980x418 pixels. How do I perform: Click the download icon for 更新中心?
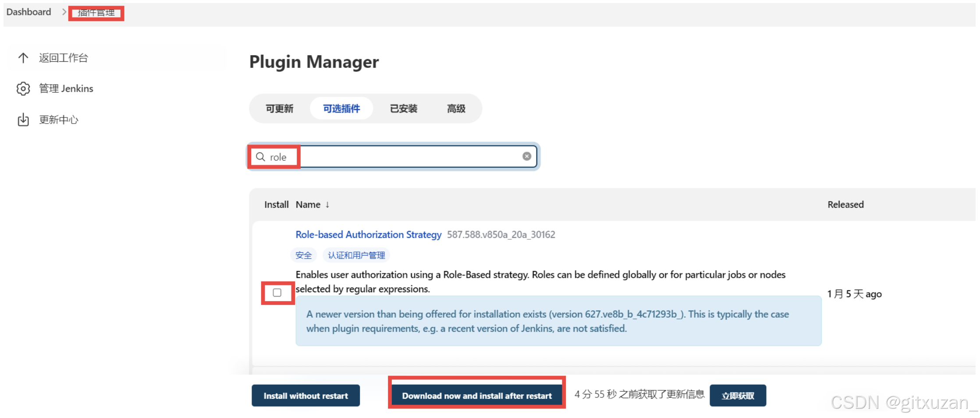[23, 120]
